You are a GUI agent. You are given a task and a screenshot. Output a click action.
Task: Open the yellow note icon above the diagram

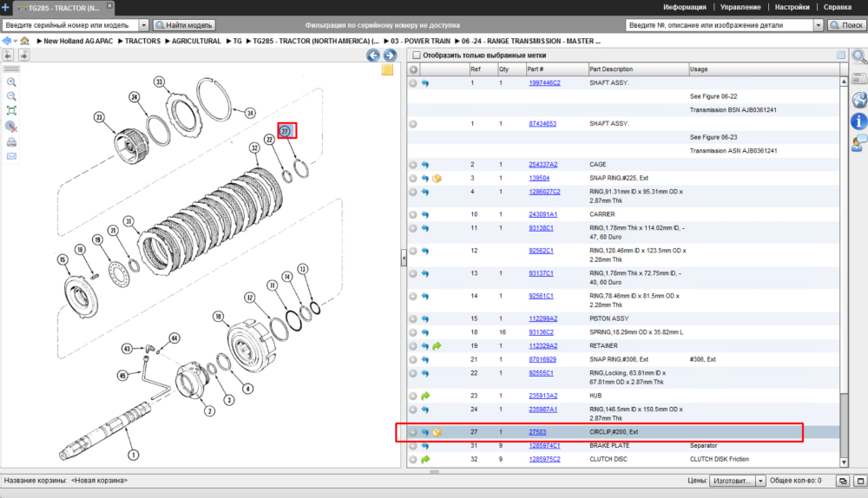tap(387, 69)
